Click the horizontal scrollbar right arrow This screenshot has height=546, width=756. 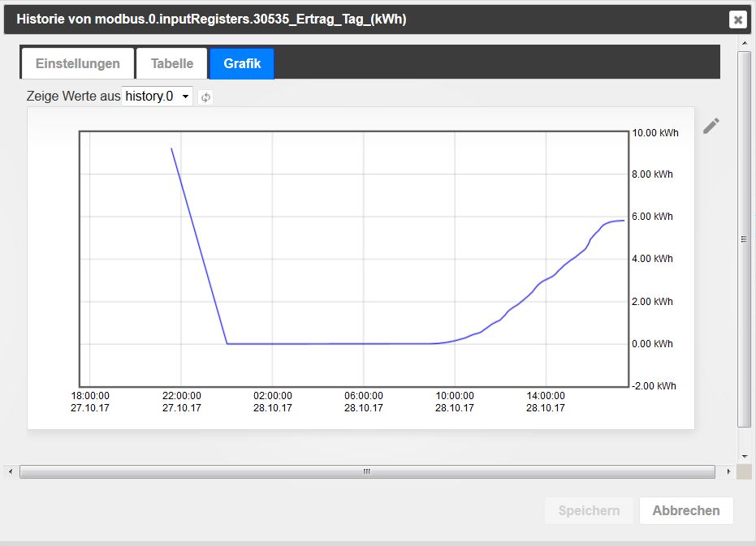coord(728,471)
